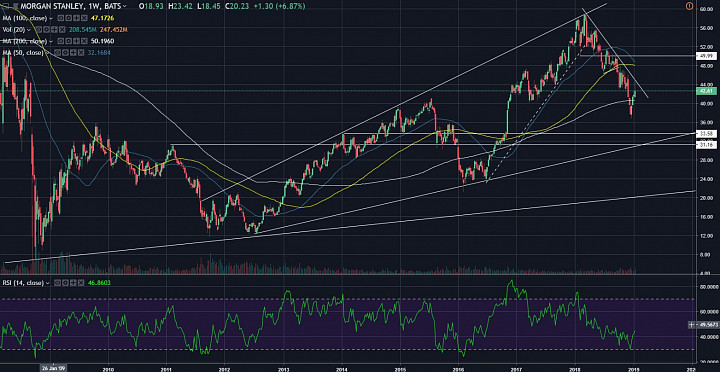Expand the MA (50, close) dropdown arrow

pos(47,53)
